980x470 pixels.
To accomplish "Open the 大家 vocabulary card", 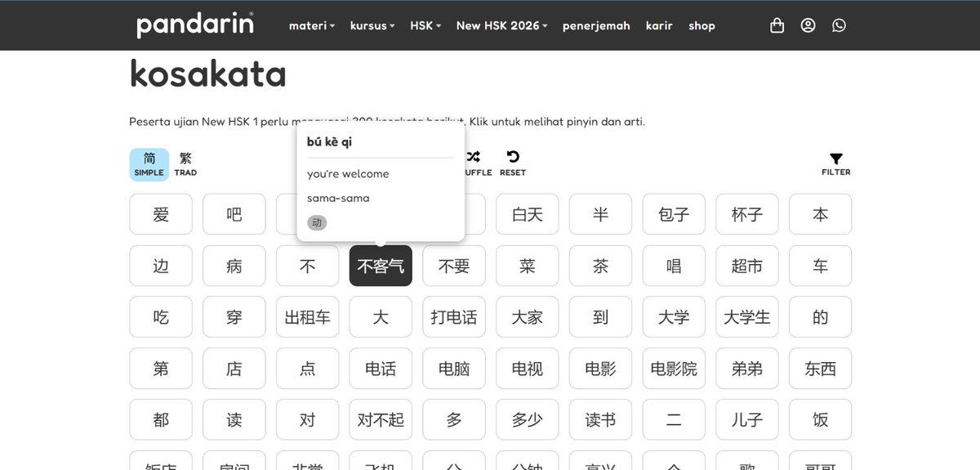I will point(528,317).
